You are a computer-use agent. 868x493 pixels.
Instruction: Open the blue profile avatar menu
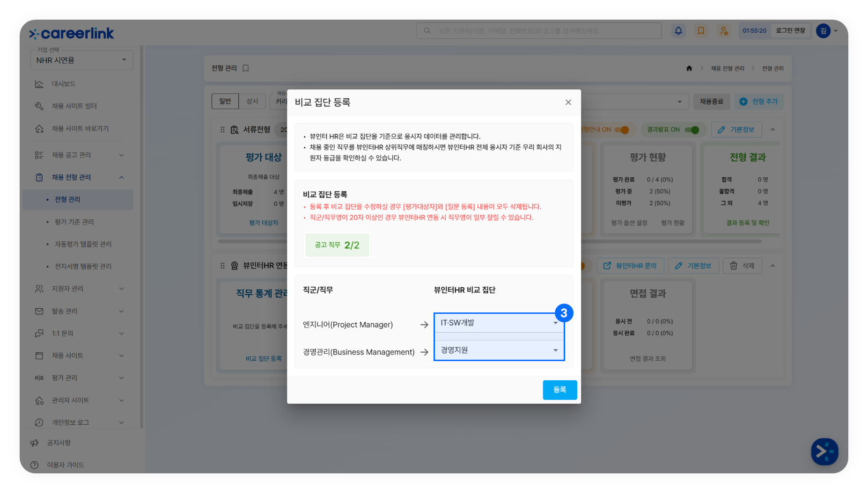tap(823, 31)
